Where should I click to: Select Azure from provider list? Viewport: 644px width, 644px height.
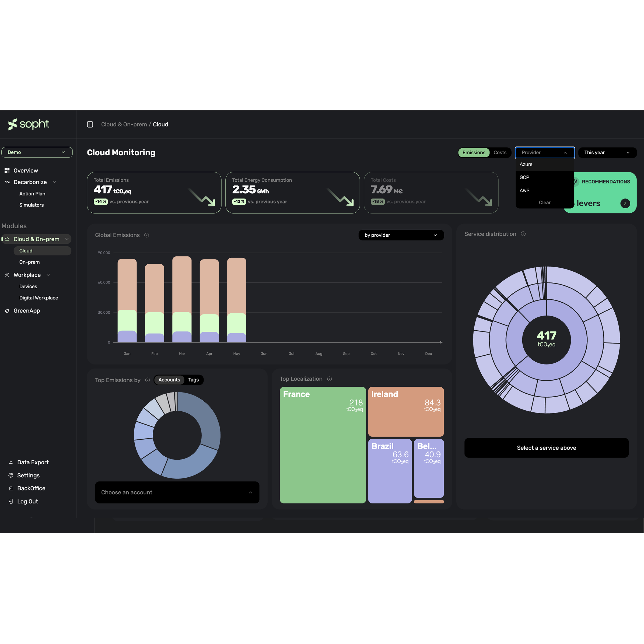[x=545, y=164]
